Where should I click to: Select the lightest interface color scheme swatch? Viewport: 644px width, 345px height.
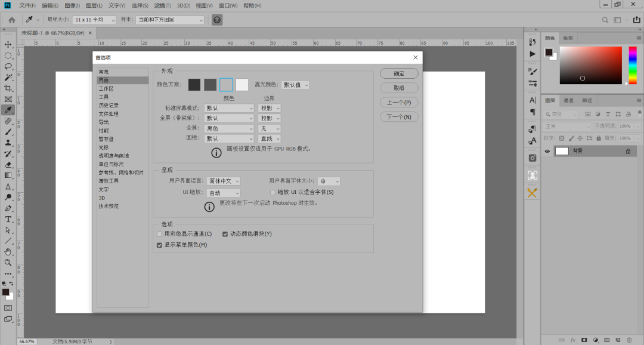tap(241, 84)
